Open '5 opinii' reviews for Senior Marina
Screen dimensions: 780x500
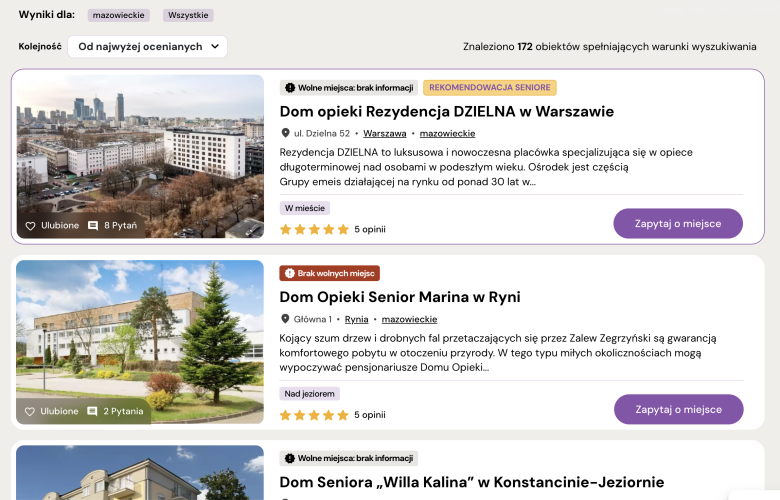pos(370,415)
